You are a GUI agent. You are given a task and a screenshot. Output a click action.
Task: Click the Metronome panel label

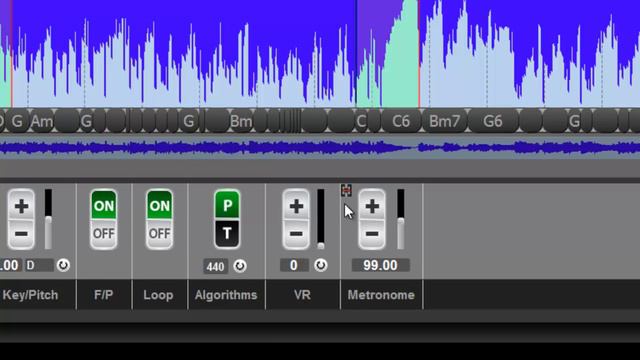click(381, 295)
